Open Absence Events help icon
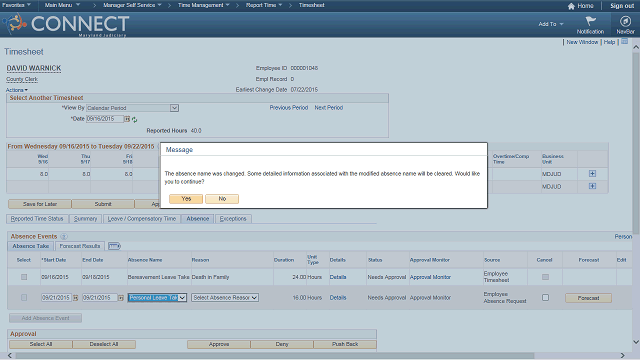 point(64,236)
